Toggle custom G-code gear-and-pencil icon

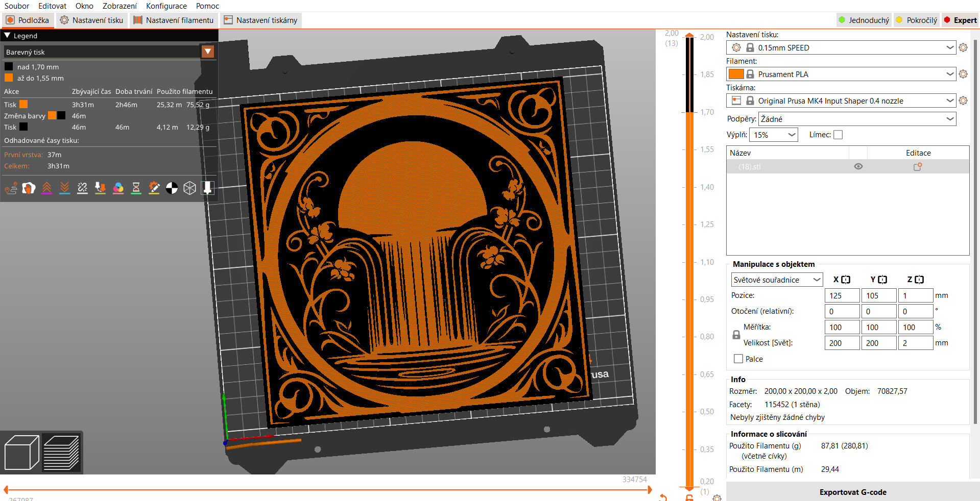tap(154, 188)
